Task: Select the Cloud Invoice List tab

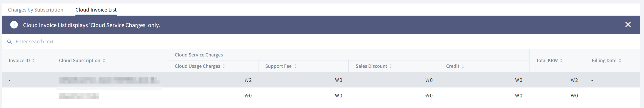Action: tap(96, 10)
